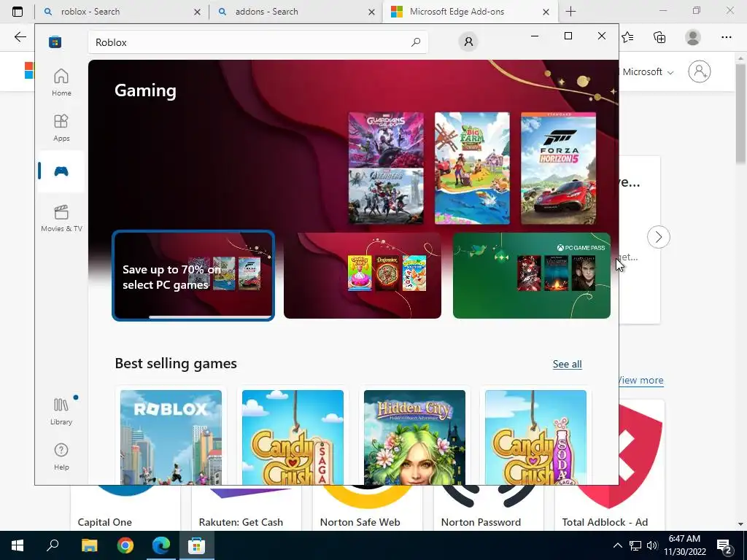This screenshot has height=560, width=747.
Task: Click See all for best selling games
Action: click(567, 365)
